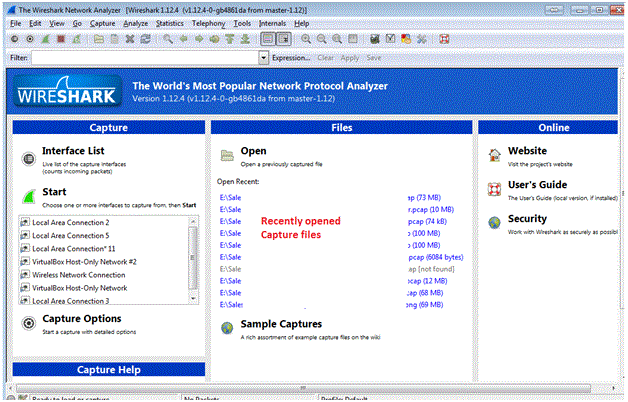Select Local Area Connection 2 interface

coord(70,223)
